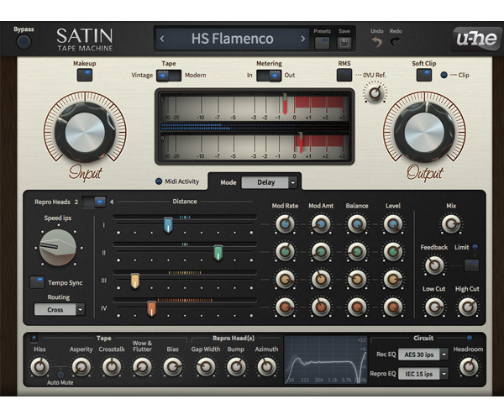This screenshot has height=420, width=504.
Task: Collapse the Tape panel arrow
Action: (34, 338)
